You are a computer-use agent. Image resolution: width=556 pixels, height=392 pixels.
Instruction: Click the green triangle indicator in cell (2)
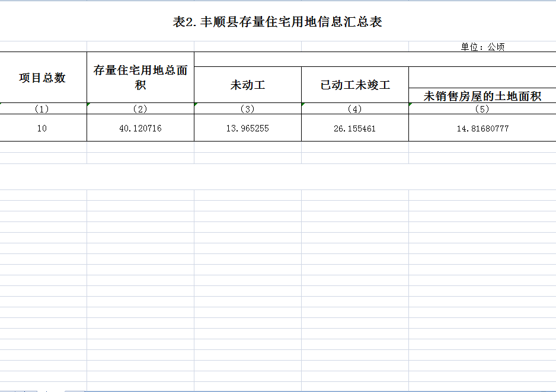[x=90, y=105]
